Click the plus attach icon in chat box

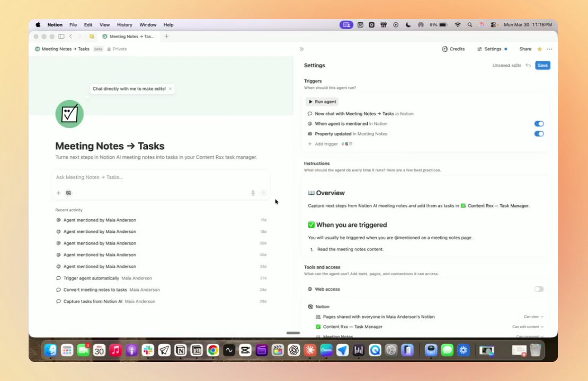point(58,193)
